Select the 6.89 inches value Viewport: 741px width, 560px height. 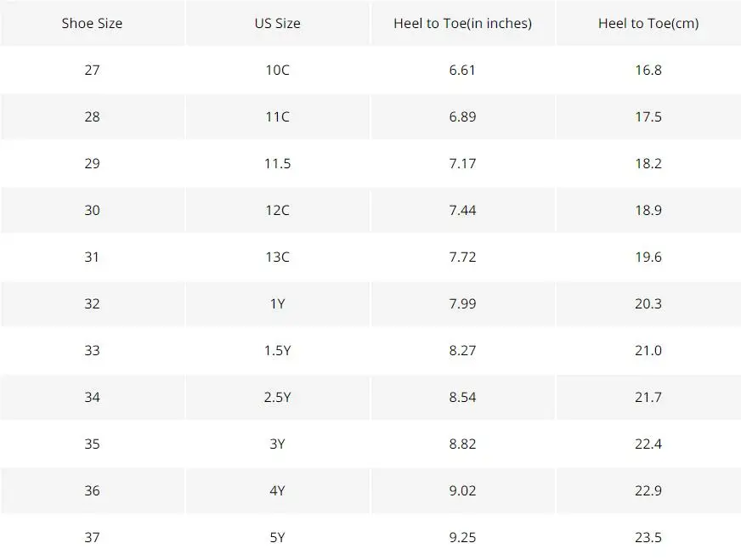462,116
